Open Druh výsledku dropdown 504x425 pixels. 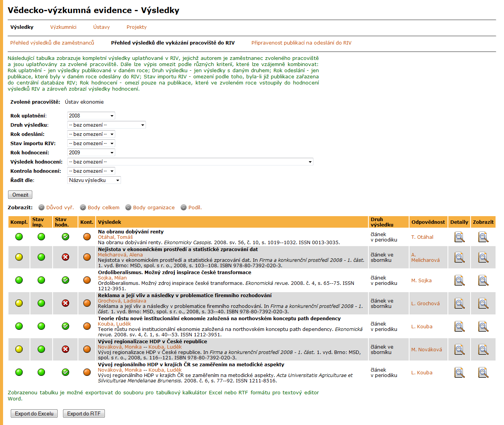(106, 125)
